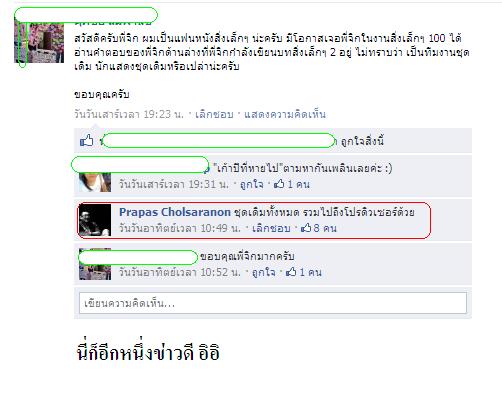This screenshot has height=403, width=502.
Task: Click the like-count thumb icon on the 19:31 comment
Action: (x=279, y=184)
